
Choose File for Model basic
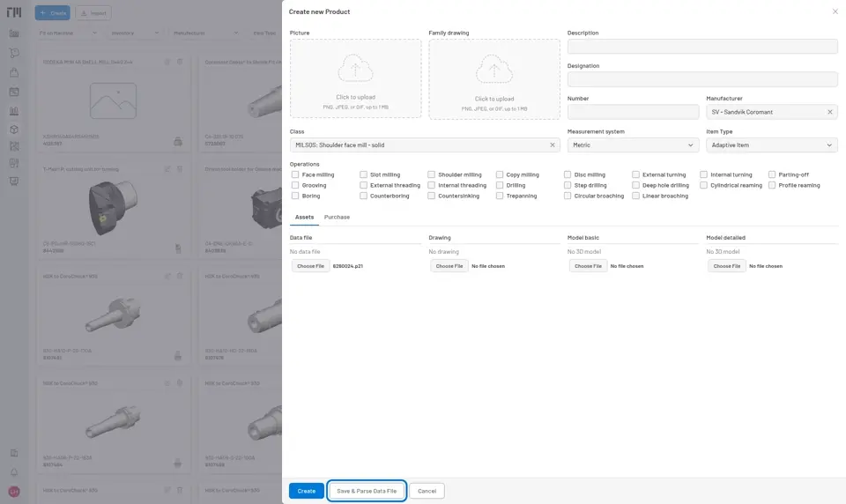pos(588,266)
